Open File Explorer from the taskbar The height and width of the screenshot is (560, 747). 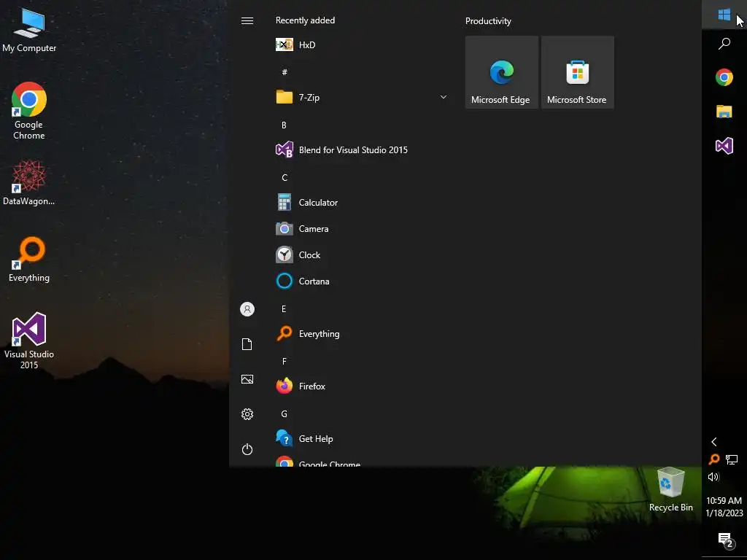coord(724,112)
